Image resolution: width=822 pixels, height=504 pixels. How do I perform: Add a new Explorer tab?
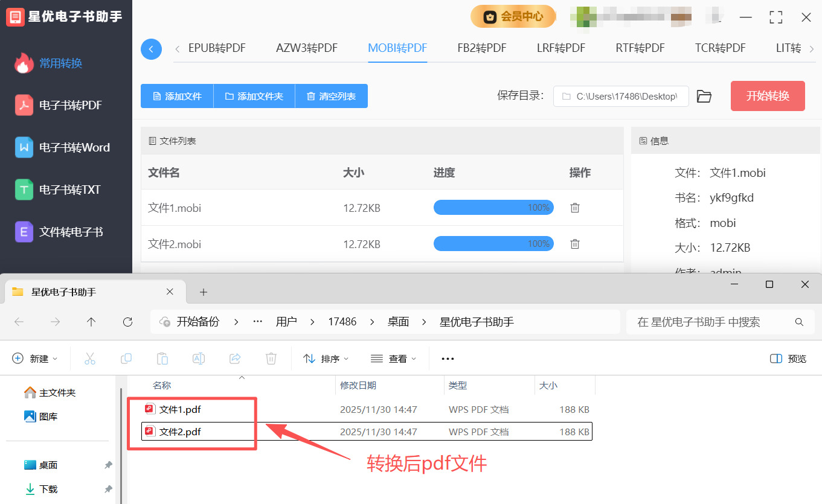pyautogui.click(x=204, y=292)
